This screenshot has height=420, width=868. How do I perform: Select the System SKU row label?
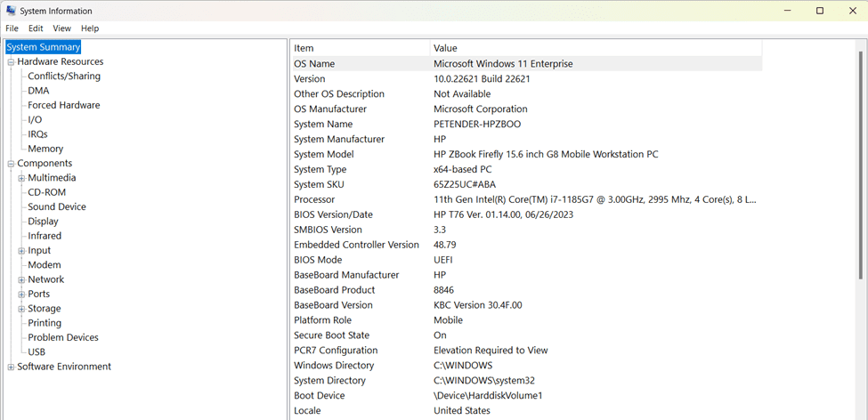click(x=320, y=184)
